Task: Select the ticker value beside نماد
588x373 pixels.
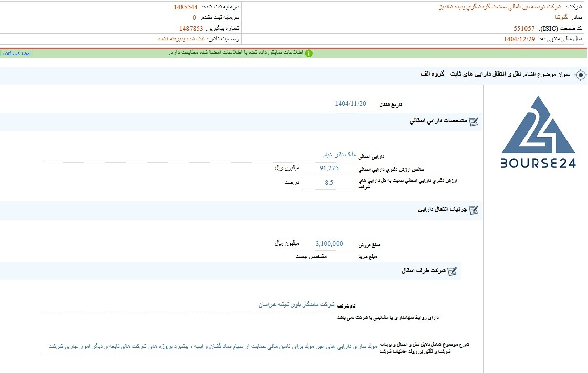Action: [561, 17]
